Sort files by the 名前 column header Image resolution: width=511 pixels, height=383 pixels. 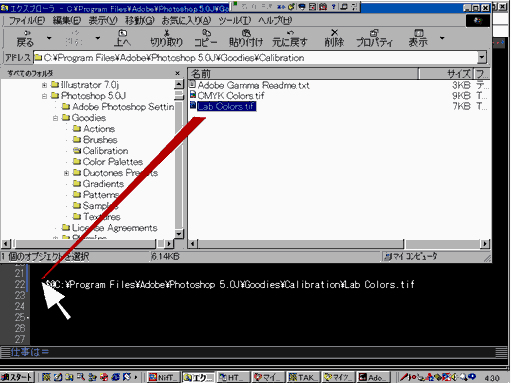(x=303, y=74)
